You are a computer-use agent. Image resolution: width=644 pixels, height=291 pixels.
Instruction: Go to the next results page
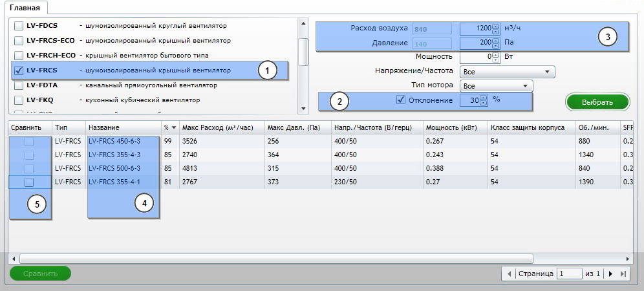[610, 274]
